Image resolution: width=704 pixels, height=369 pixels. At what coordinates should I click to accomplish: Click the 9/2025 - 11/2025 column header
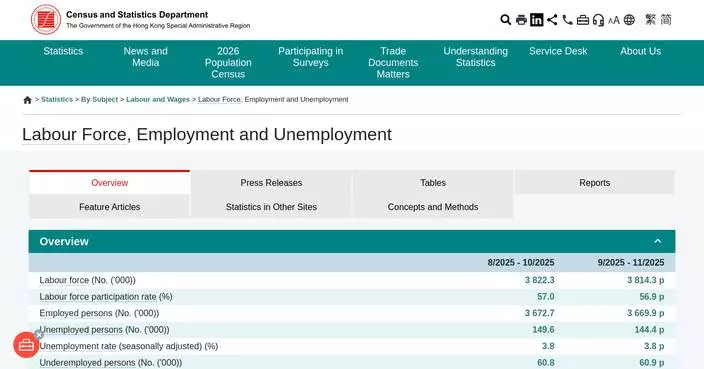[x=631, y=263]
